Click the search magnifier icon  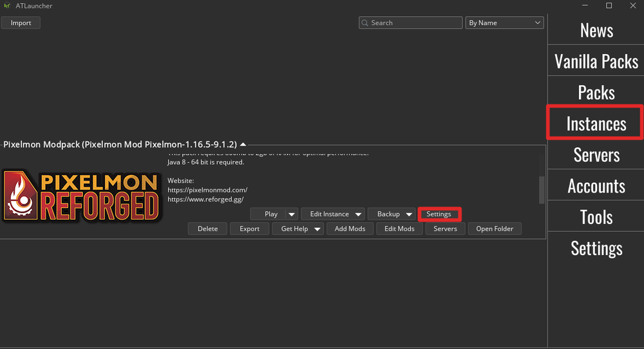pyautogui.click(x=365, y=23)
